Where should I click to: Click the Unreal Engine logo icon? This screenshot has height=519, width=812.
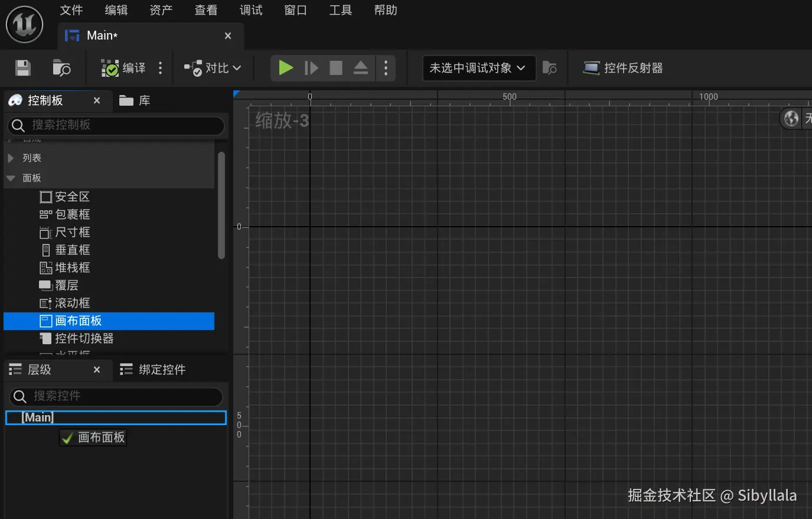click(x=24, y=24)
